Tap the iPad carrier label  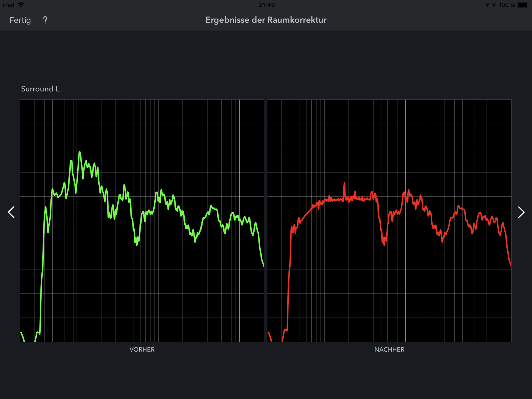(8, 5)
